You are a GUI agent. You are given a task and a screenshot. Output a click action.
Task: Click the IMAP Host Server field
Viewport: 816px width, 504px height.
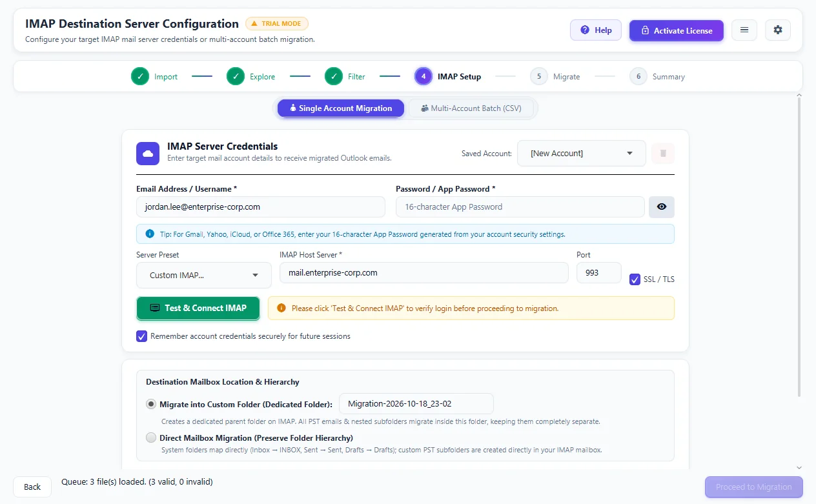(x=424, y=272)
